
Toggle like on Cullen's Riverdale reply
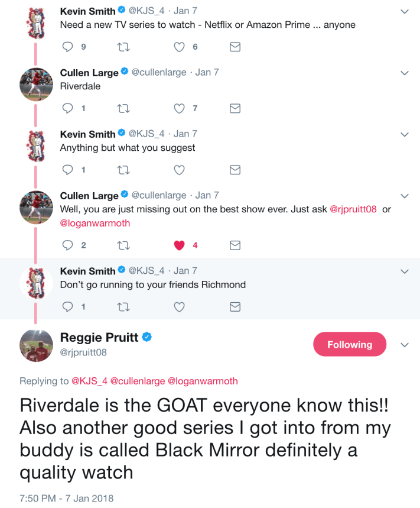pos(178,108)
